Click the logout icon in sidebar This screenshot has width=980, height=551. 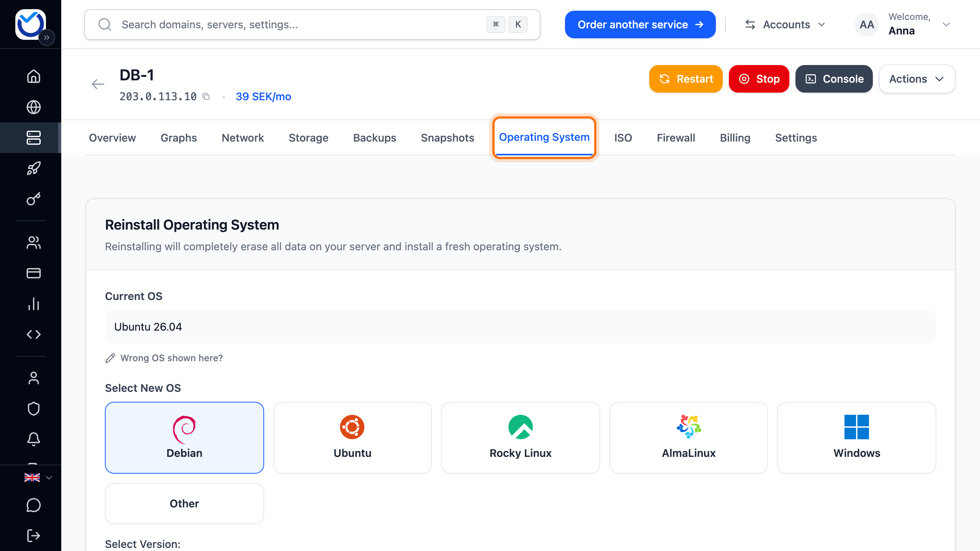coord(34,536)
